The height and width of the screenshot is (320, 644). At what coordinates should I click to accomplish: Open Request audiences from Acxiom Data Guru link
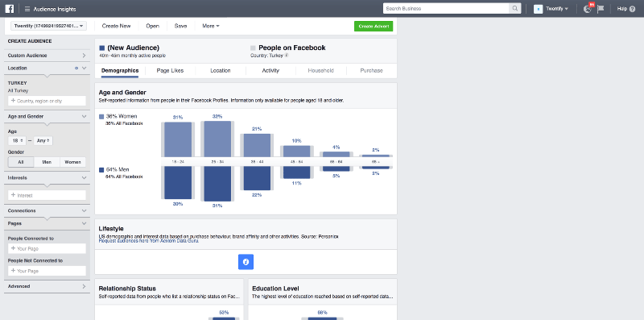149,241
